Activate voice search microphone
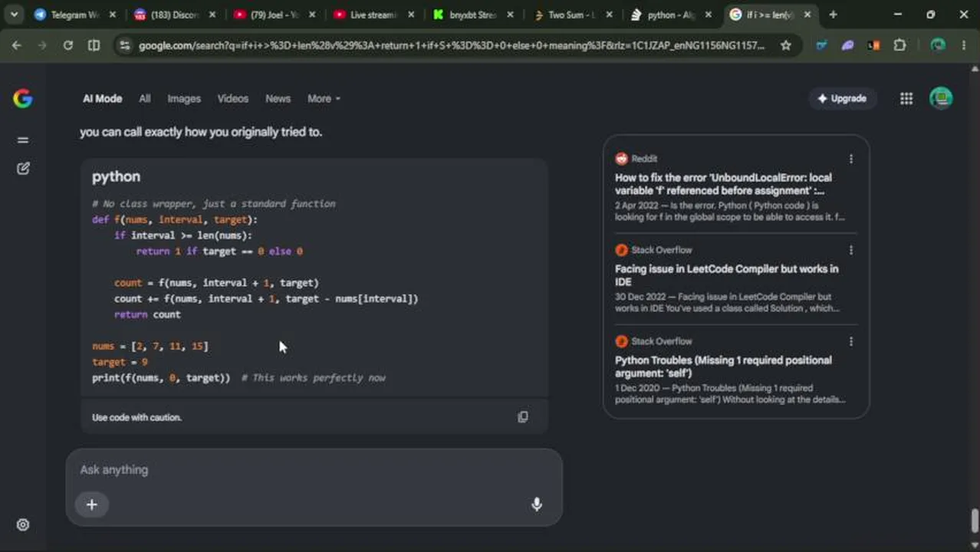 pos(537,504)
